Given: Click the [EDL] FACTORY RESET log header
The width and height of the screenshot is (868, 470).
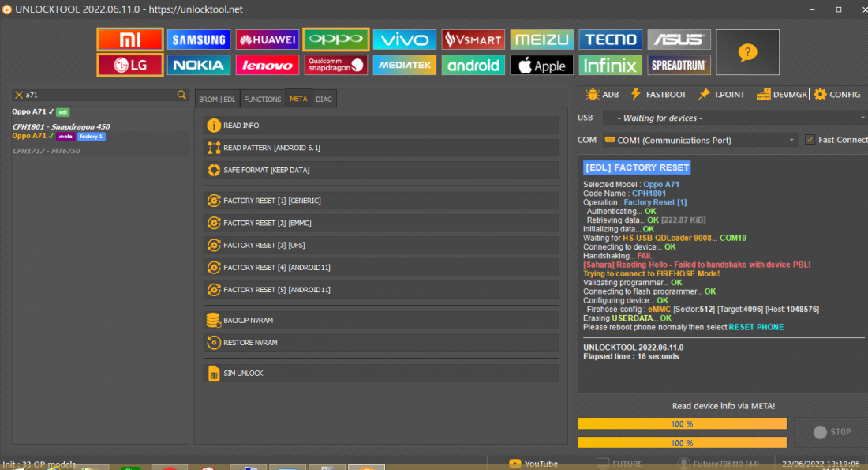Looking at the screenshot, I should 637,167.
